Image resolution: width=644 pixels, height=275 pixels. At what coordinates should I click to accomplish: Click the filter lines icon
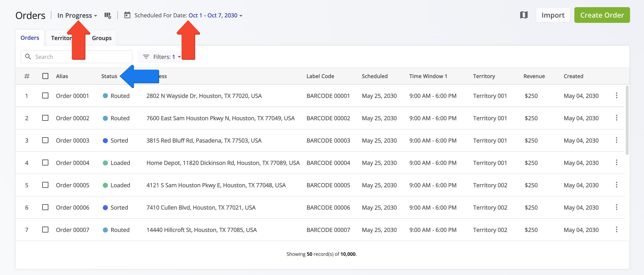coord(146,57)
